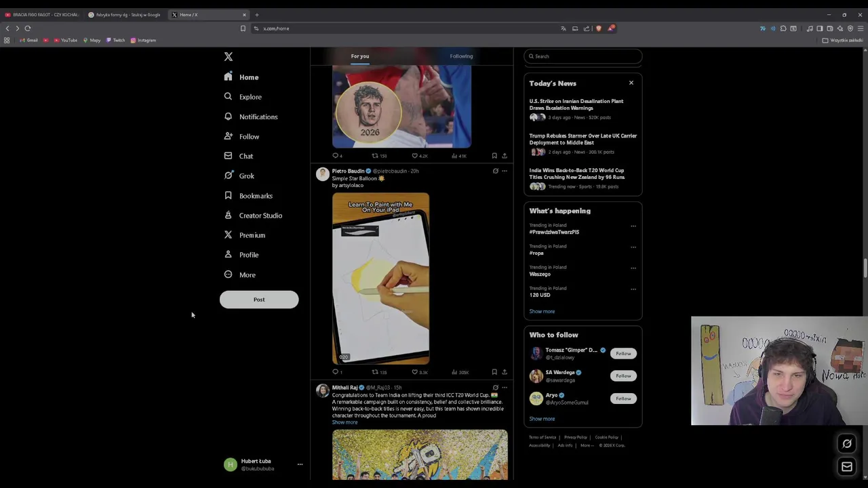Close the Today's News panel

(x=631, y=83)
